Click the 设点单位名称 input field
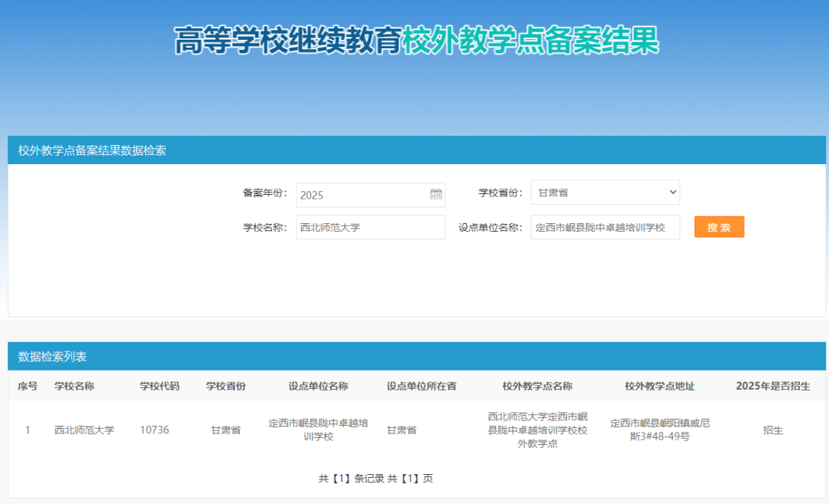Image resolution: width=829 pixels, height=504 pixels. [606, 227]
